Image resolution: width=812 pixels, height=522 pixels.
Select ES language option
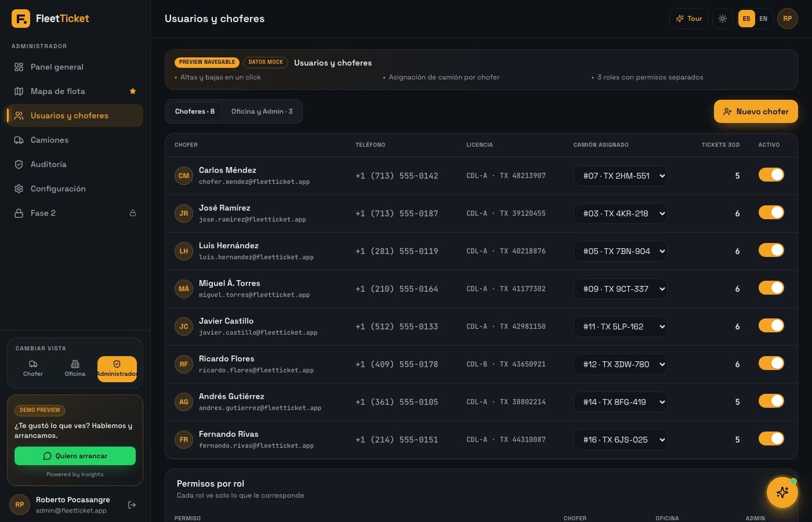[x=746, y=19]
